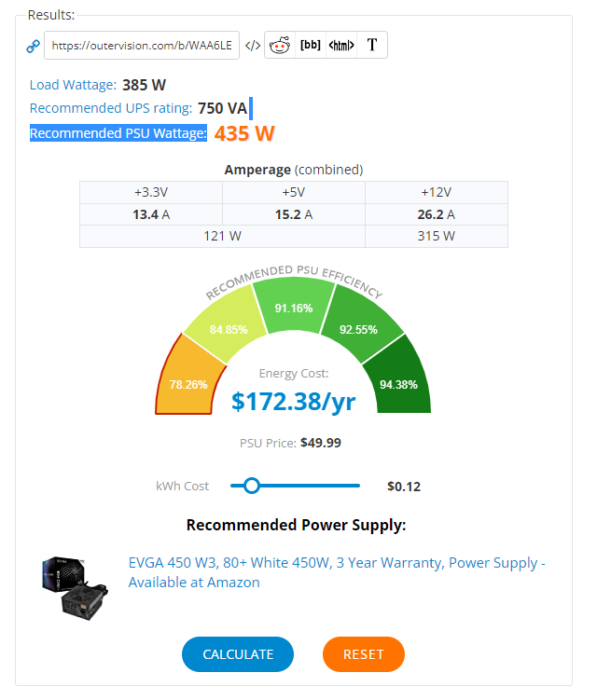Click the CALCULATE button
Viewport: 597px width, 700px height.
pos(238,654)
